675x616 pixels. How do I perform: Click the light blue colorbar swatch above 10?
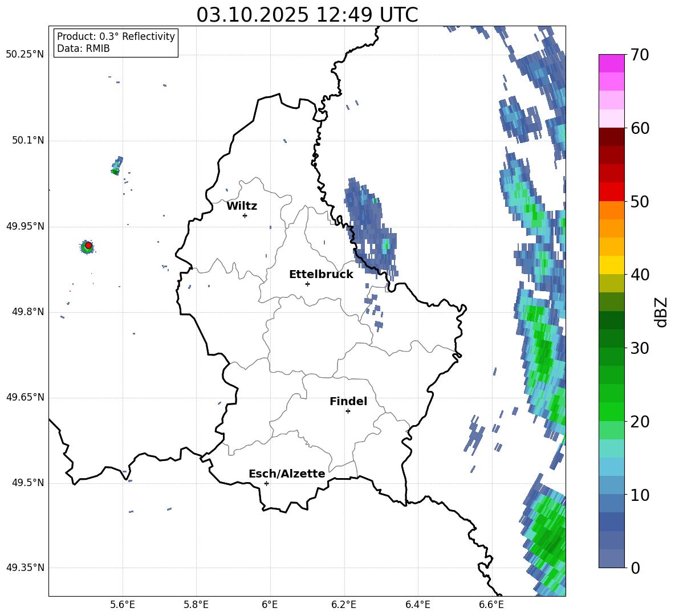click(611, 467)
